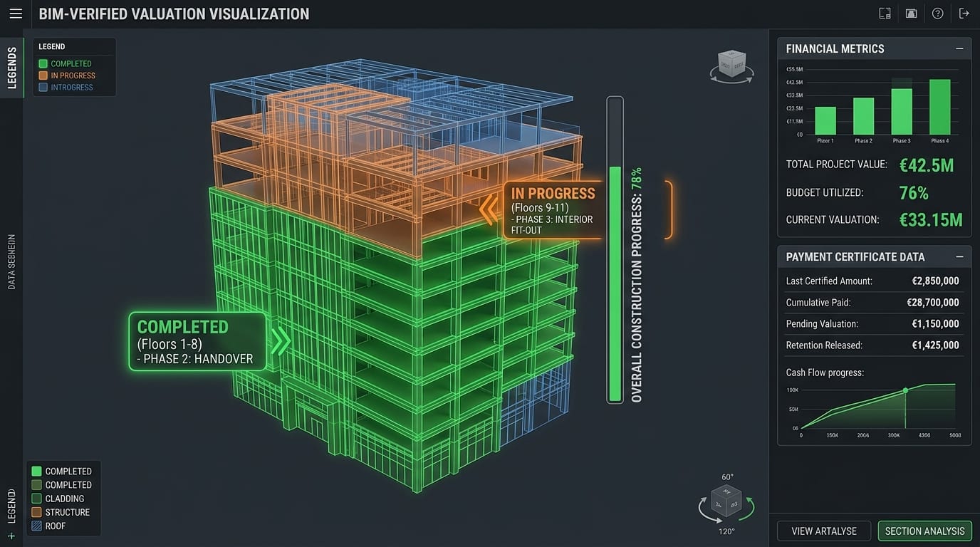
Task: Click the orange double chevron on IN PROGRESS callout
Action: pos(488,209)
